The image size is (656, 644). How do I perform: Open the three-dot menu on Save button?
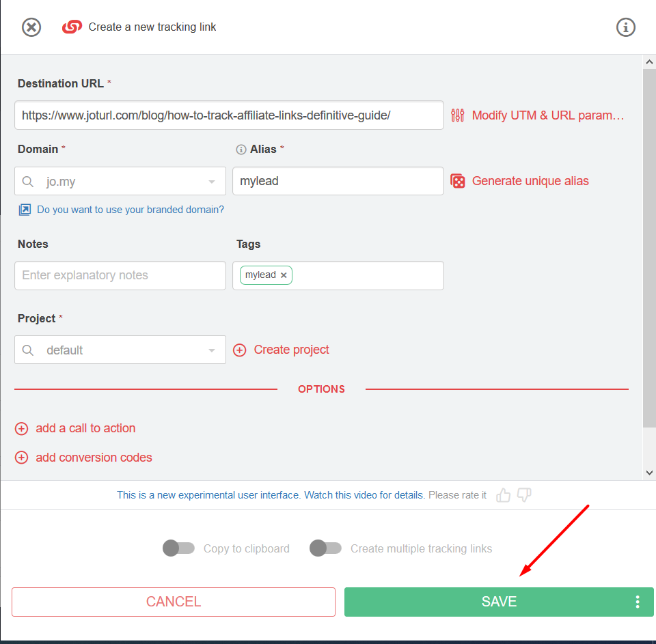pyautogui.click(x=637, y=602)
